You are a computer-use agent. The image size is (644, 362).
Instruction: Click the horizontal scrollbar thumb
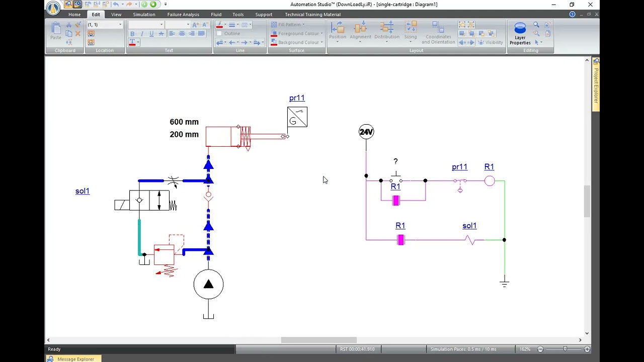tap(319, 340)
